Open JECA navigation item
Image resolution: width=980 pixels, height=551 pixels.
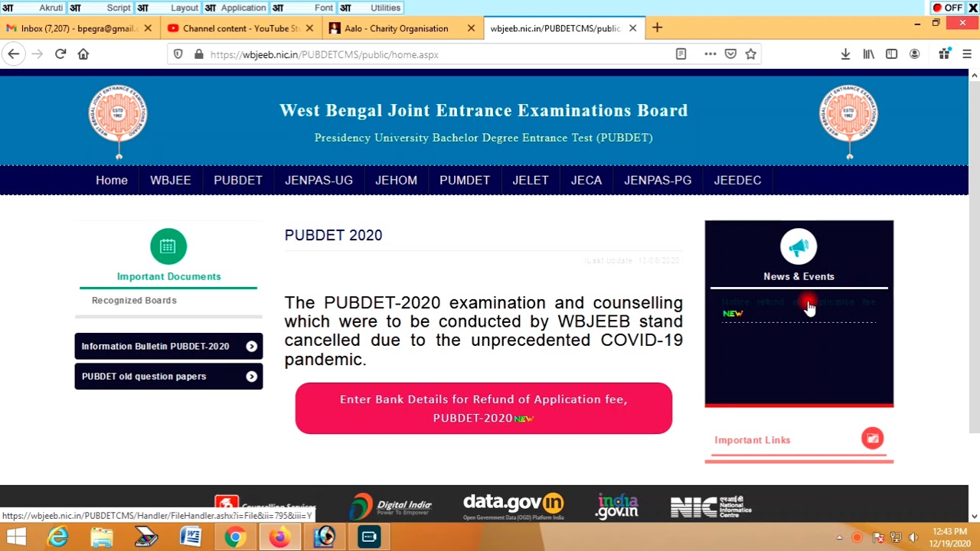point(586,181)
